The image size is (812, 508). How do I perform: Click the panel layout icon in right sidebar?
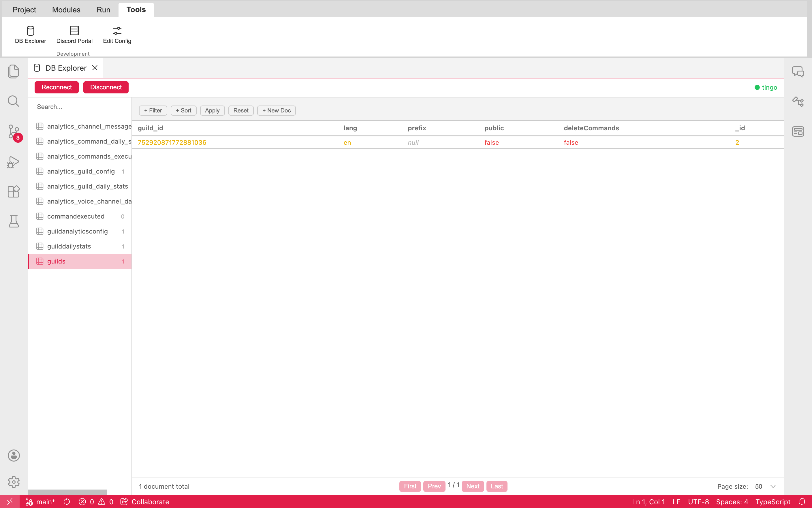(x=798, y=131)
